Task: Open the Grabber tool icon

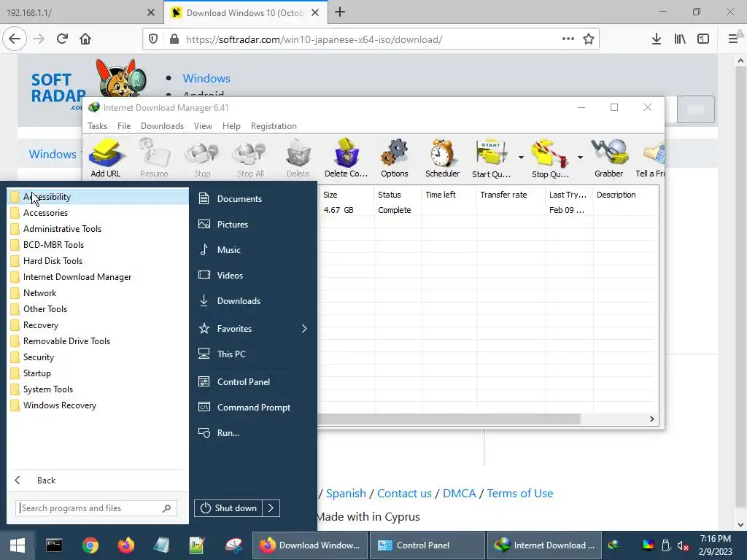Action: point(609,158)
